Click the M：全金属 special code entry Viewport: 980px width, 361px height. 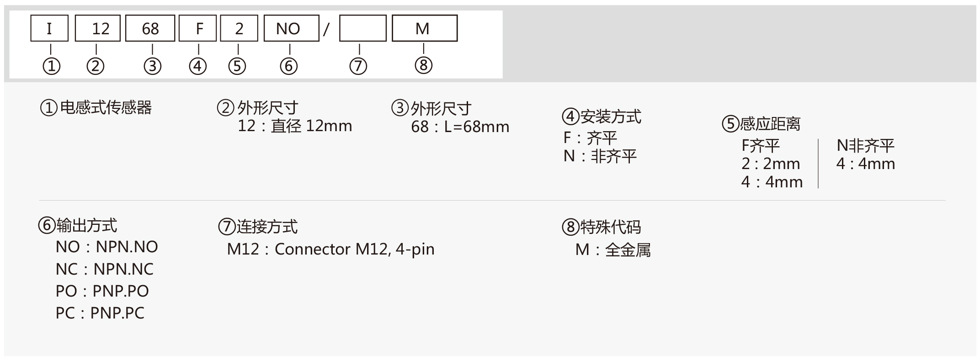tap(613, 250)
